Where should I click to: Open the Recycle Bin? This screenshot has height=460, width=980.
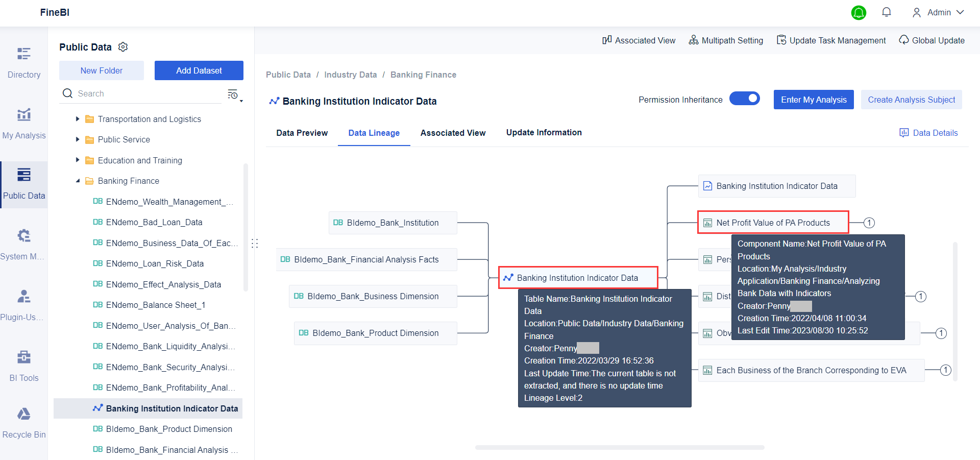(23, 422)
